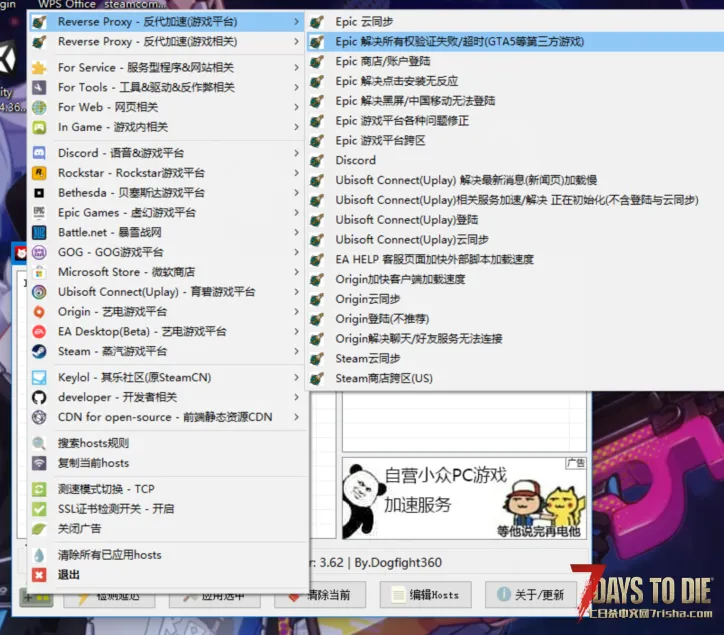Expand the For Tools submenu arrow
This screenshot has width=724, height=635.
pos(296,87)
